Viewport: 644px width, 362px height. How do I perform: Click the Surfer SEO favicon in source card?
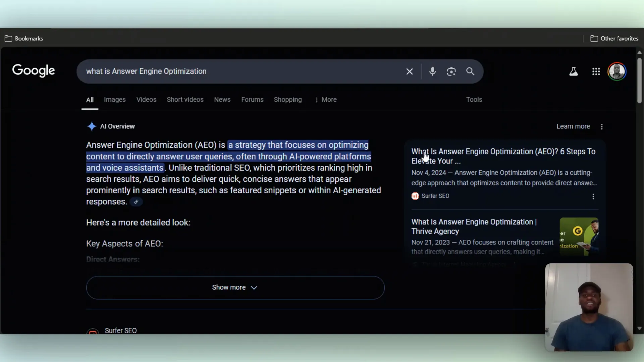point(415,196)
